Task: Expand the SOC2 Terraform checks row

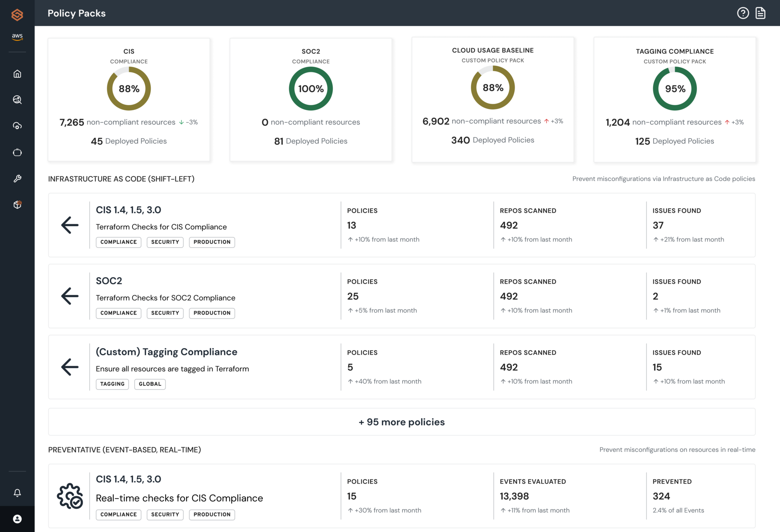Action: [70, 296]
